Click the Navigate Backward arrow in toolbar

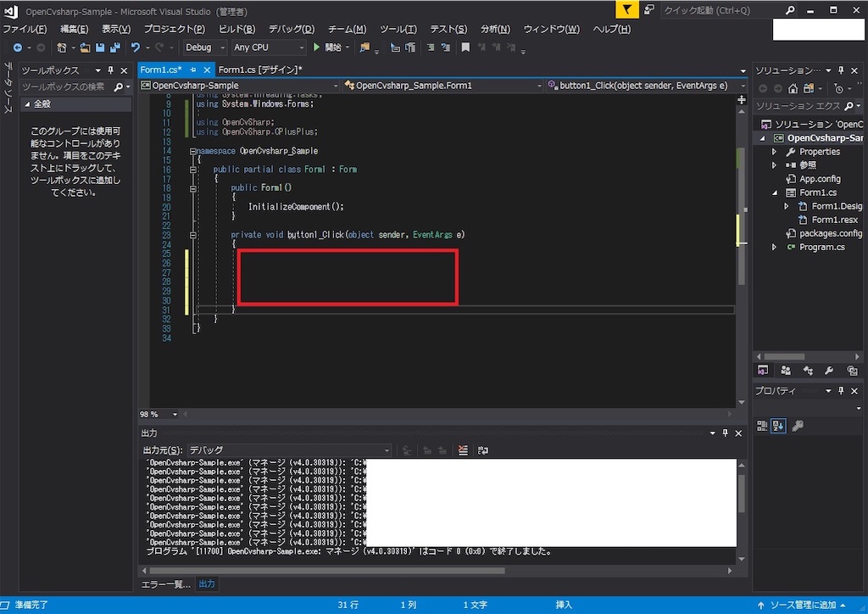[x=18, y=47]
